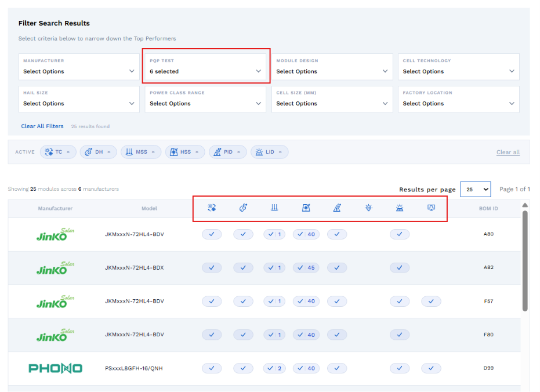This screenshot has height=392, width=540.
Task: Click the LID check badge in PHONO row
Action: (400, 368)
